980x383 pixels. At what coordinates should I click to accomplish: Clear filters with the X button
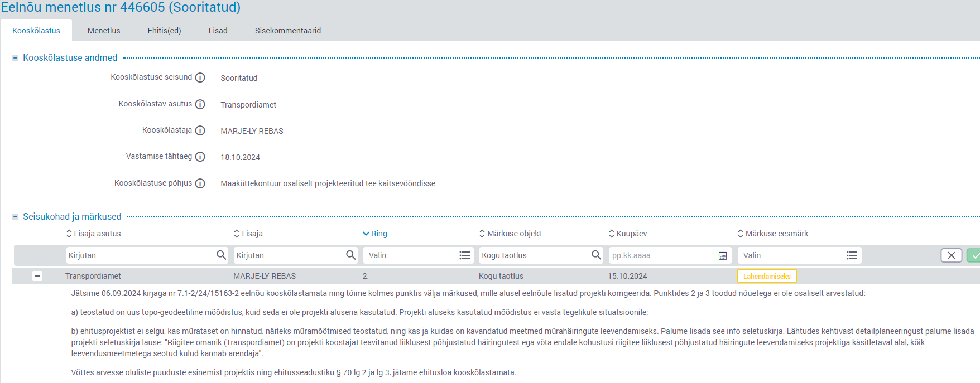tap(952, 255)
